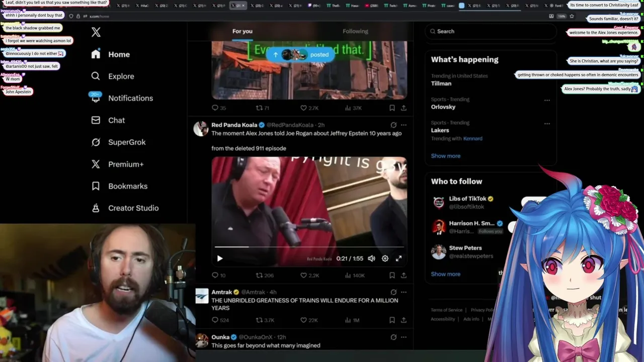Open Kennard trending link
This screenshot has height=362, width=644.
click(472, 138)
